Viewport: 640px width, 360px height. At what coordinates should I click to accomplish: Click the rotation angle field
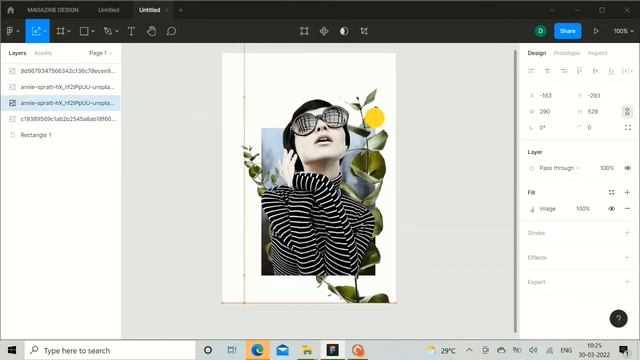pyautogui.click(x=547, y=128)
